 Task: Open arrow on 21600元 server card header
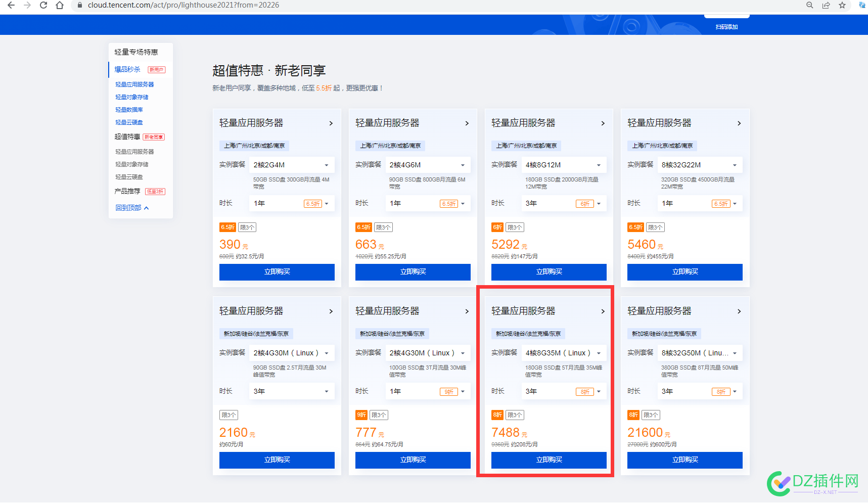click(739, 311)
